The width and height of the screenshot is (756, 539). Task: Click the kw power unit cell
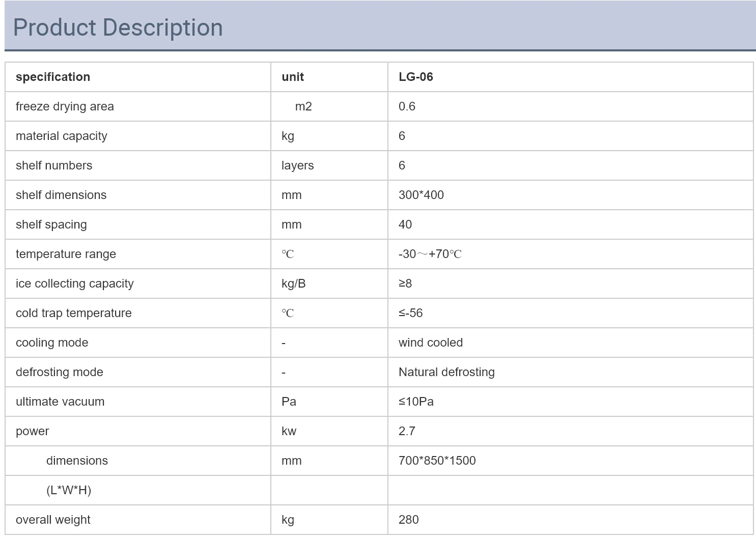tap(289, 431)
